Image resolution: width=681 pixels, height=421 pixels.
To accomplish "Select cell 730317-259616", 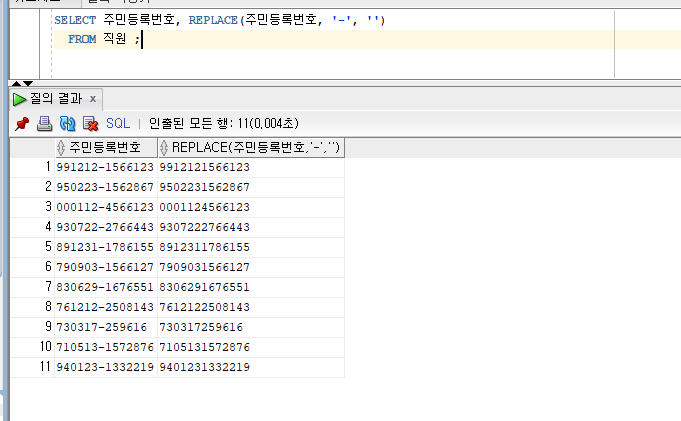I will pos(106,327).
